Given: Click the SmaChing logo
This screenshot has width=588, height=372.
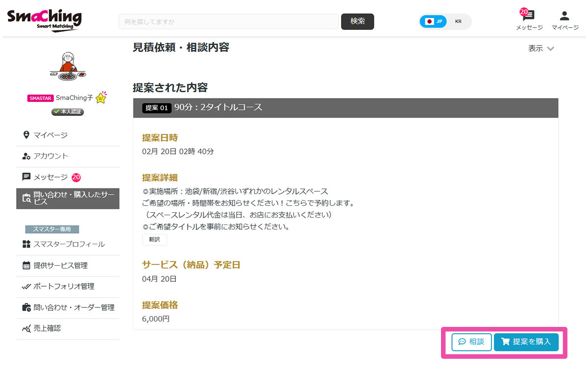Looking at the screenshot, I should (44, 21).
